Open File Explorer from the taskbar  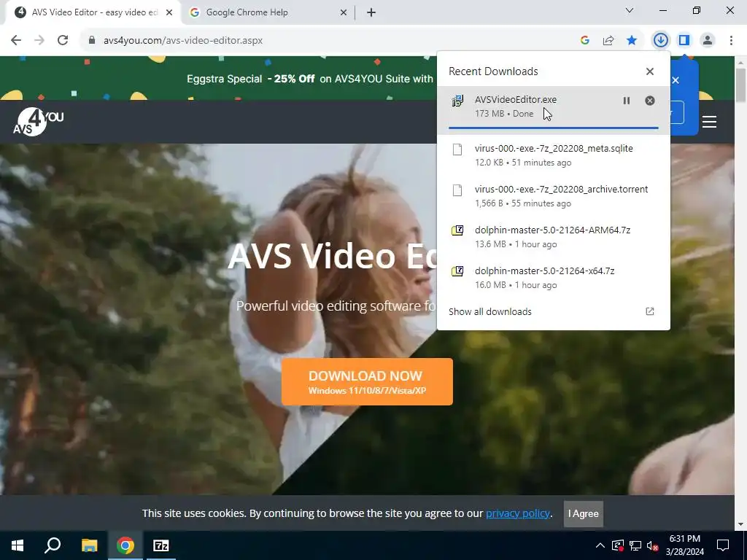(x=89, y=545)
